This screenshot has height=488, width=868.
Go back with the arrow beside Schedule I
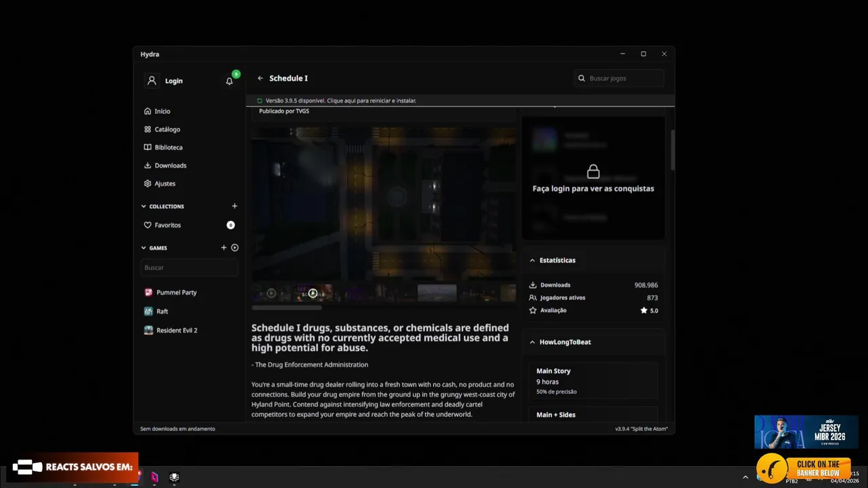pyautogui.click(x=260, y=78)
